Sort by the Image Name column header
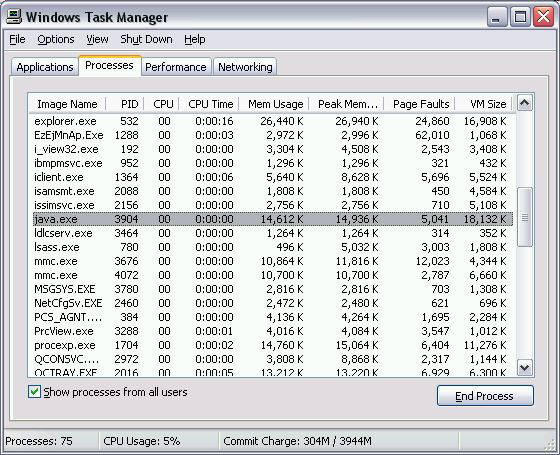560x455 pixels. [x=67, y=104]
